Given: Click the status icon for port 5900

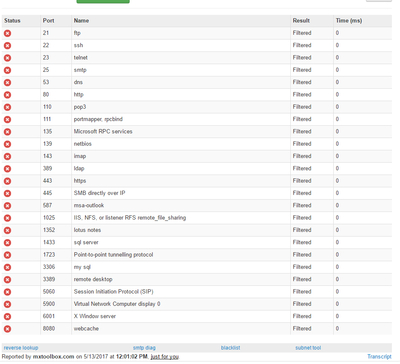Looking at the screenshot, I should (7, 305).
